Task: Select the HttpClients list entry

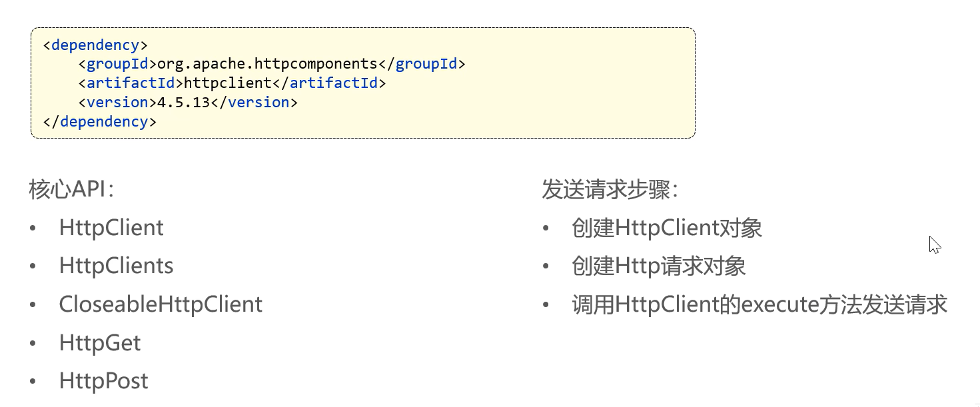Action: (x=116, y=266)
